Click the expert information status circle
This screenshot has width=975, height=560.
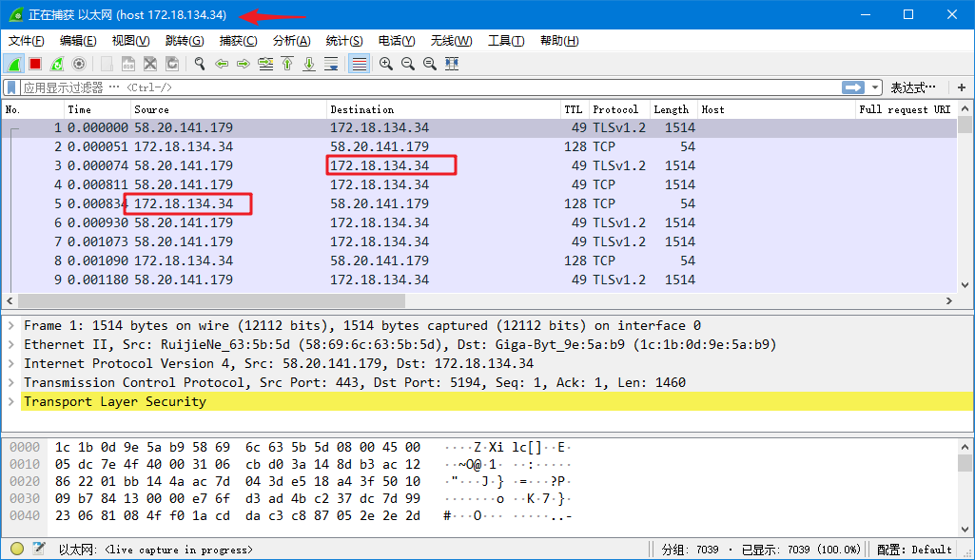click(x=17, y=549)
